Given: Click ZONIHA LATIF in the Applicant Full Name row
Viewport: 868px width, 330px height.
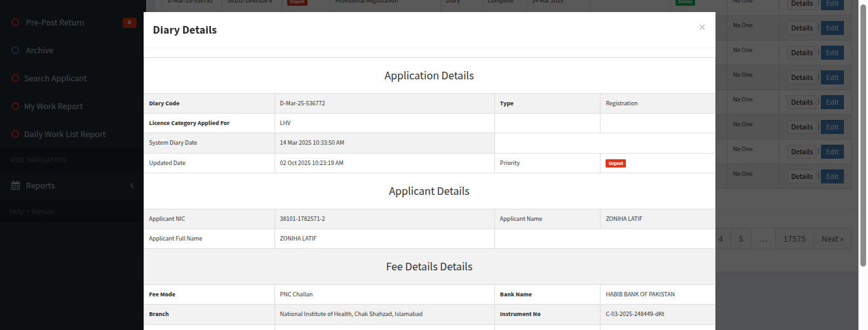Looking at the screenshot, I should pos(298,239).
